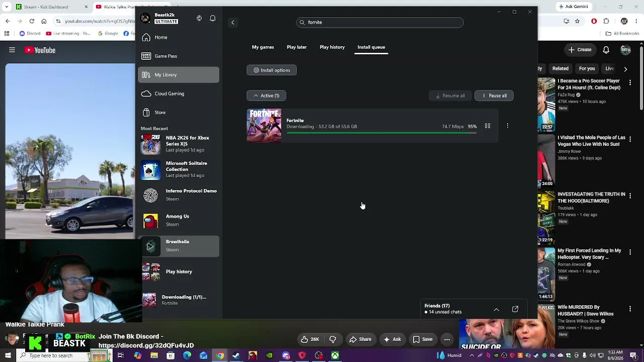This screenshot has width=644, height=362.
Task: Click the Xbox devices icon beside the profile
Action: click(x=199, y=18)
